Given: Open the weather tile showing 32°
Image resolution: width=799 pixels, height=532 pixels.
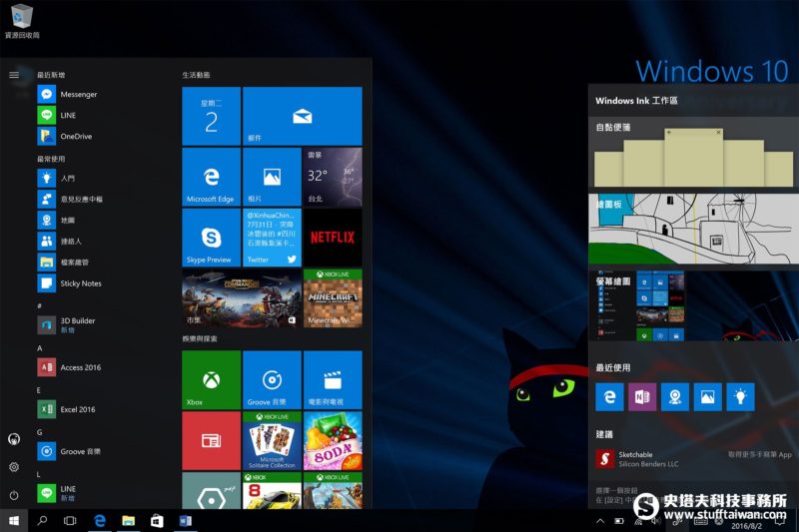Looking at the screenshot, I should (x=333, y=177).
